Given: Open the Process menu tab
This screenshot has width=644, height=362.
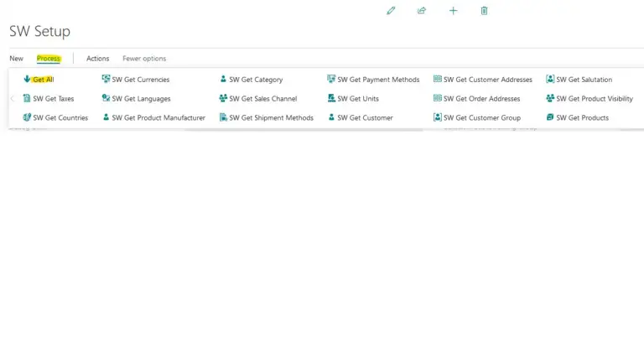Looking at the screenshot, I should [x=49, y=59].
